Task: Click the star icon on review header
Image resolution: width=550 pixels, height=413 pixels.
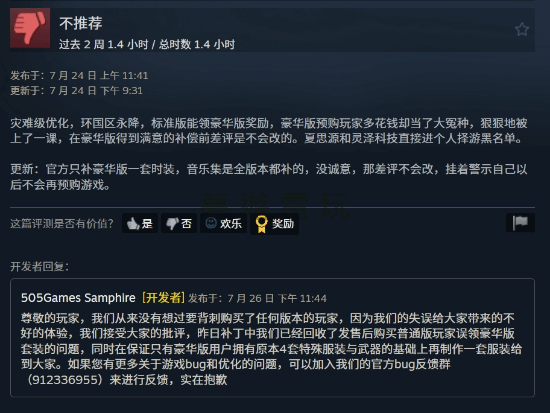Action: click(522, 29)
